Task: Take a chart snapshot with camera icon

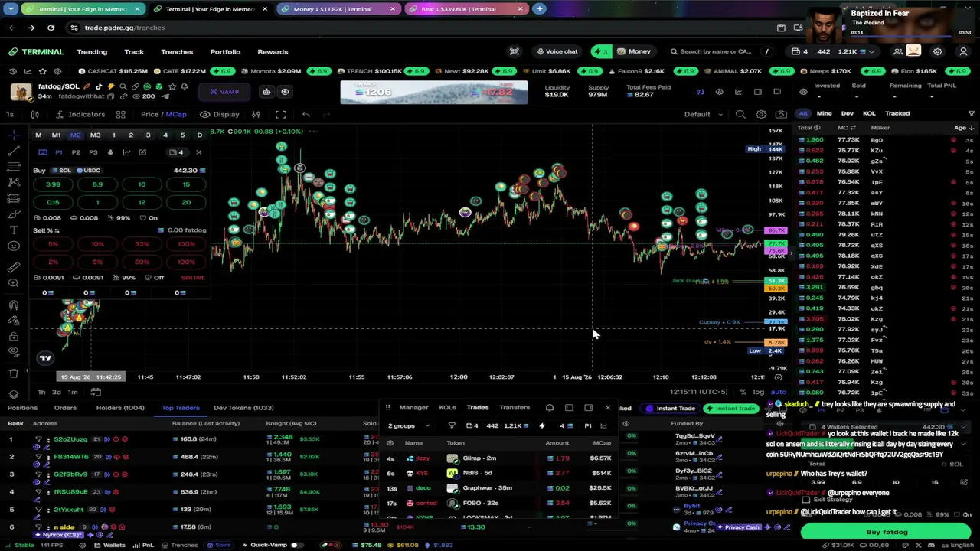Action: pyautogui.click(x=781, y=115)
